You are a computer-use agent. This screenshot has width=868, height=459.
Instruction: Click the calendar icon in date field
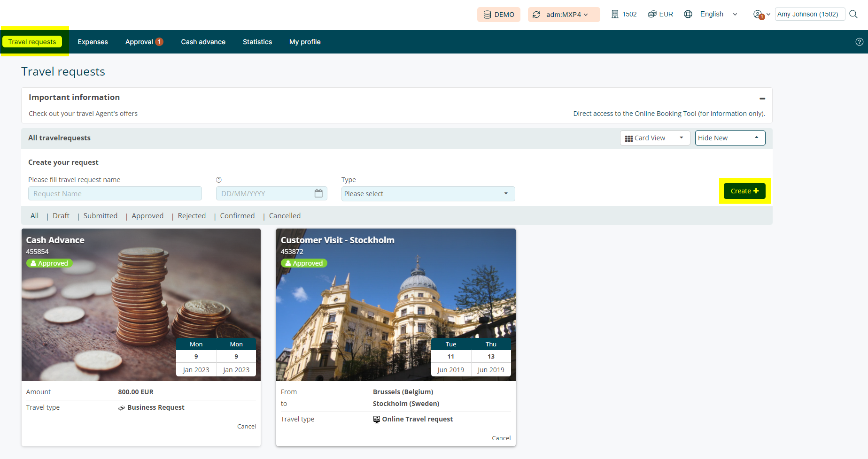(x=318, y=193)
